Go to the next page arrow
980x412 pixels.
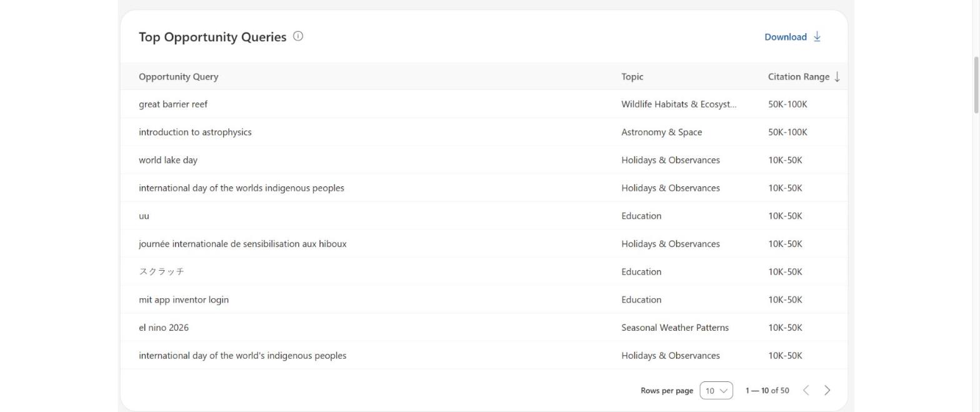tap(827, 390)
